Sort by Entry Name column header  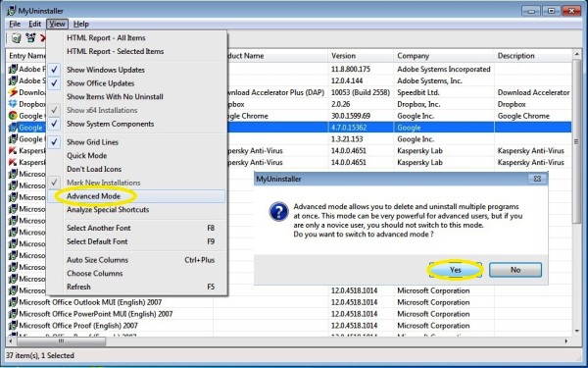coord(26,56)
